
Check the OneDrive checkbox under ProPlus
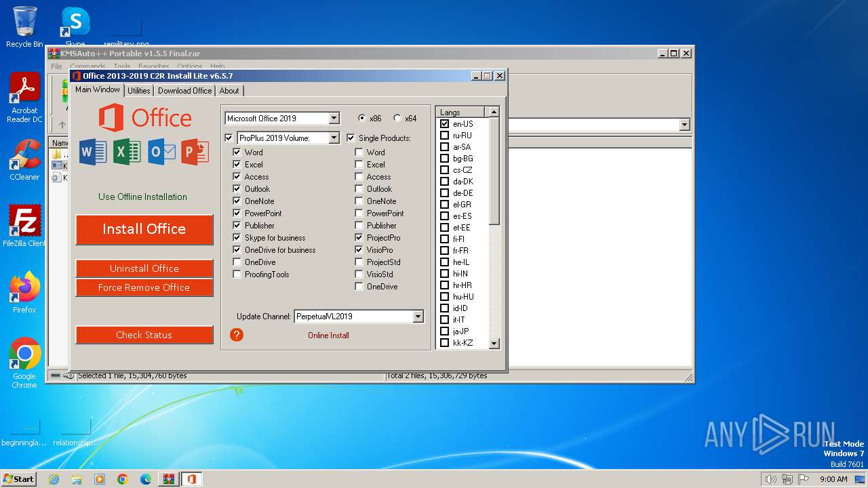tap(237, 262)
